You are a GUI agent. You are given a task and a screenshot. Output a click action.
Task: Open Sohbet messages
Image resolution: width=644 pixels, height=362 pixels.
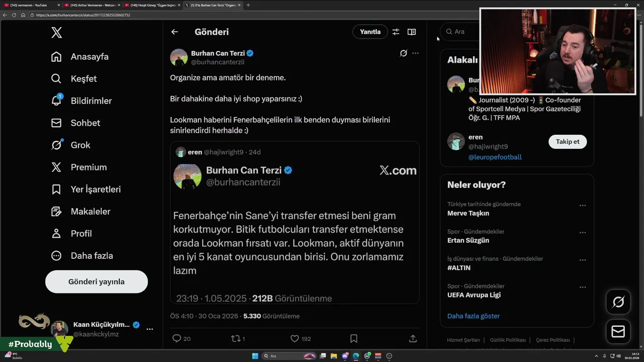[75, 123]
